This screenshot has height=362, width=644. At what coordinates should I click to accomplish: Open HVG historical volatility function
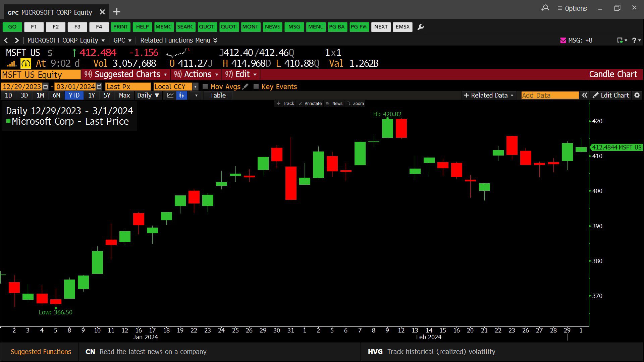tap(431, 352)
